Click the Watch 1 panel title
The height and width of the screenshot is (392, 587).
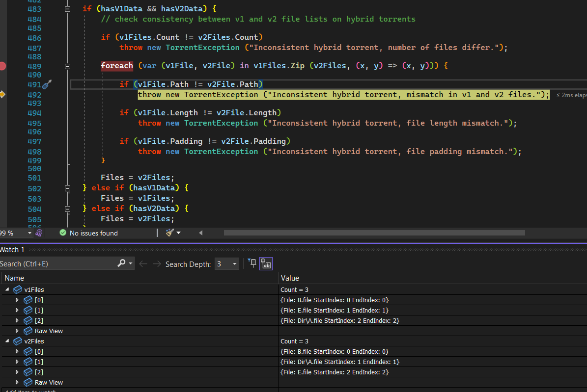coord(12,250)
